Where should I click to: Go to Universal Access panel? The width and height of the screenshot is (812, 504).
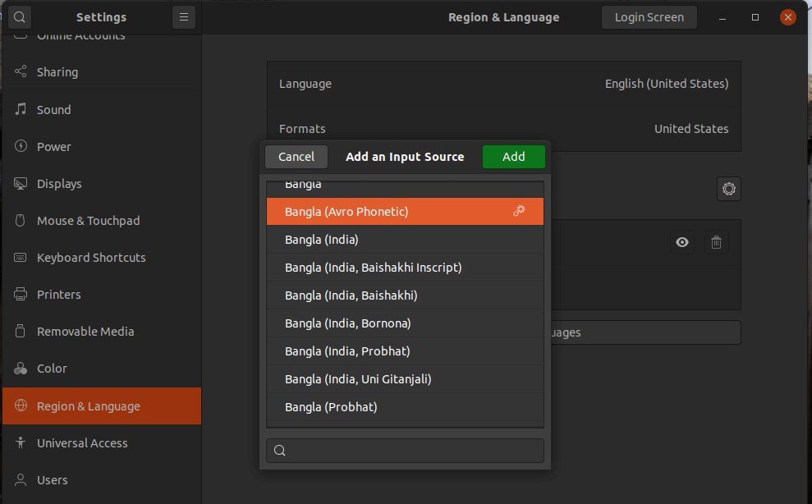(x=82, y=443)
